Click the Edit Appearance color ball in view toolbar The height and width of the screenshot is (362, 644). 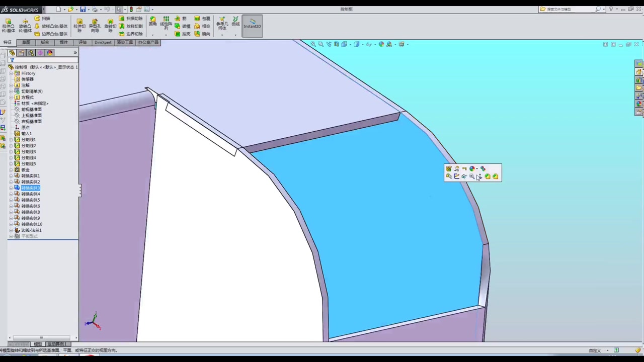coord(381,44)
